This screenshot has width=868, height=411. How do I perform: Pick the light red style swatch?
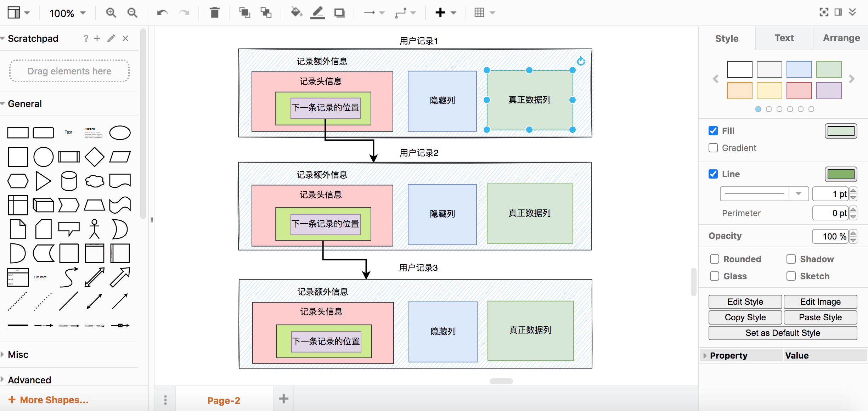799,91
